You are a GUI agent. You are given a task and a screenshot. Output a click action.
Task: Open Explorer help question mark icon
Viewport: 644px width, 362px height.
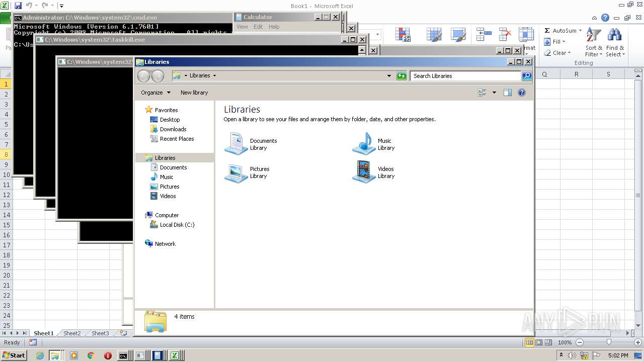[x=522, y=93]
